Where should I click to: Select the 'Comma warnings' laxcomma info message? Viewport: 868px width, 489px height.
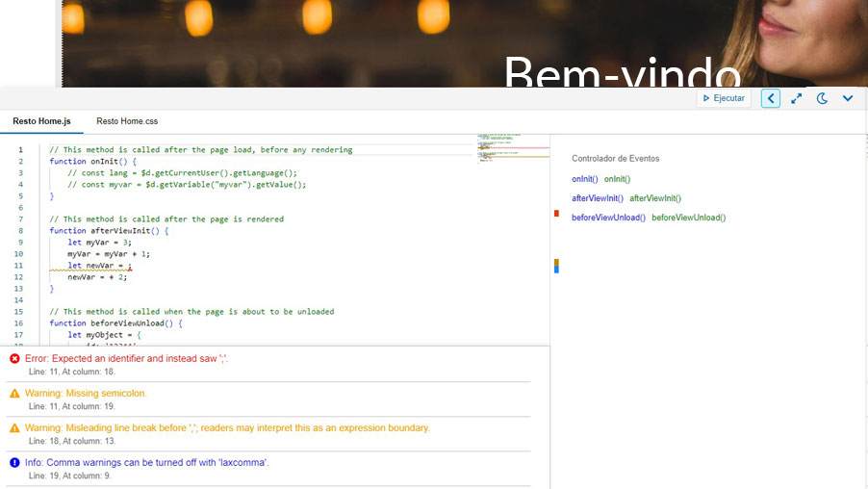pos(146,462)
